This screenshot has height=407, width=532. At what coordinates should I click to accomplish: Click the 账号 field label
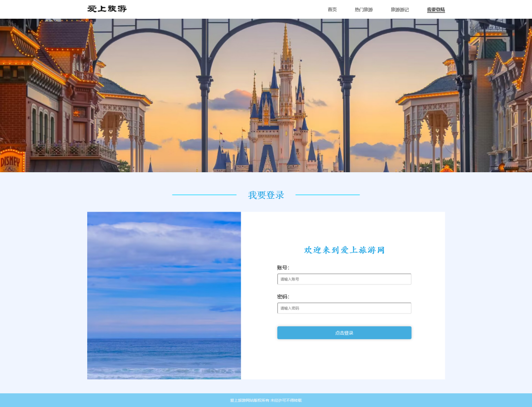pos(283,268)
